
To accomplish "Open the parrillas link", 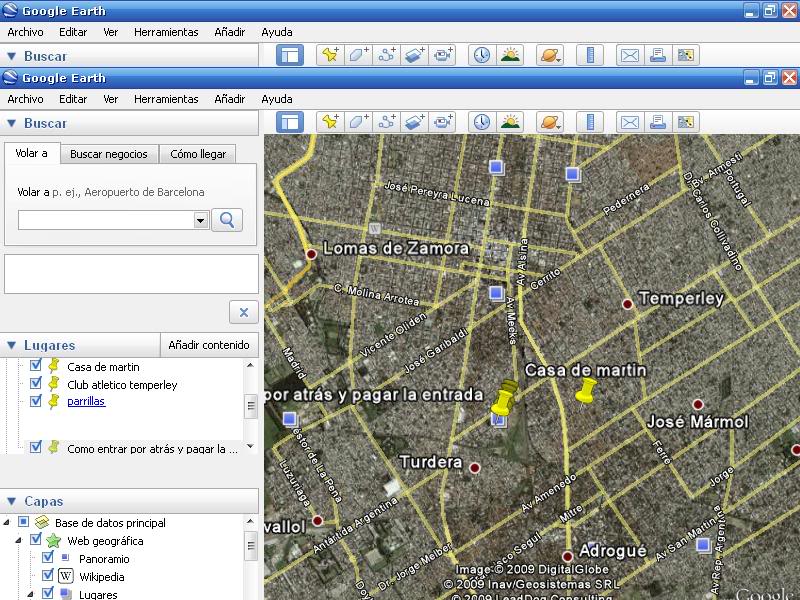I will (x=86, y=401).
